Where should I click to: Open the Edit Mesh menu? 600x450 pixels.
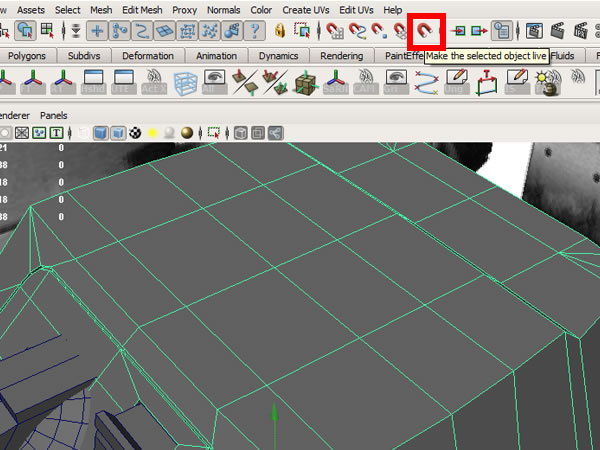pyautogui.click(x=140, y=9)
